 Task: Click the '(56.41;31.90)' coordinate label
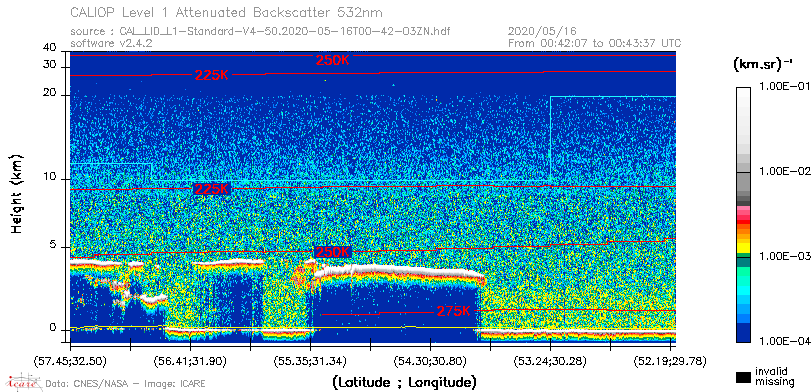190,360
